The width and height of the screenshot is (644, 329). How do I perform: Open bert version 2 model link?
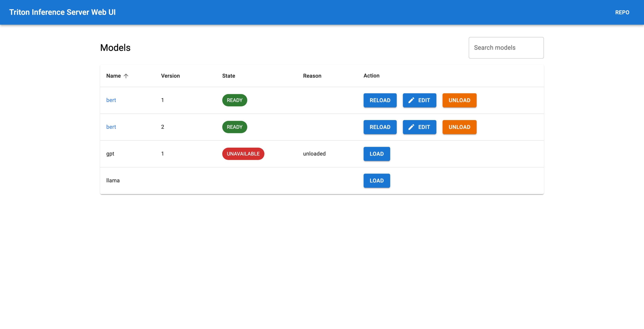(111, 127)
